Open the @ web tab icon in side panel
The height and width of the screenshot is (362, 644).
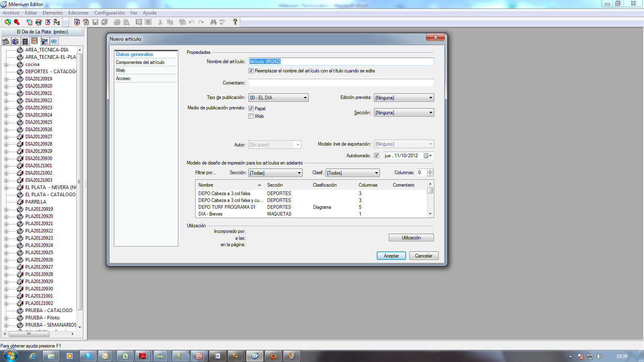tap(54, 41)
